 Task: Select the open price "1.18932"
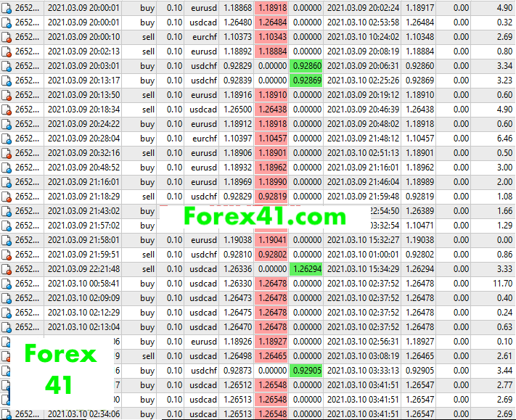click(237, 168)
